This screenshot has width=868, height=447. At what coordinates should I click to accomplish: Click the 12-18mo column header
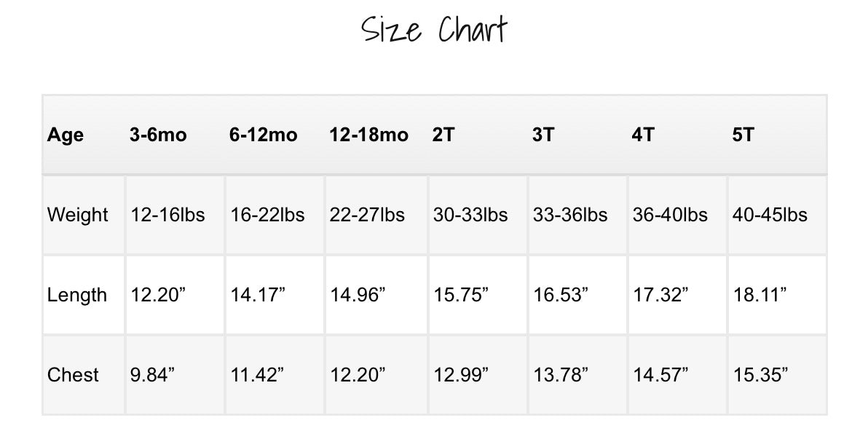[368, 135]
